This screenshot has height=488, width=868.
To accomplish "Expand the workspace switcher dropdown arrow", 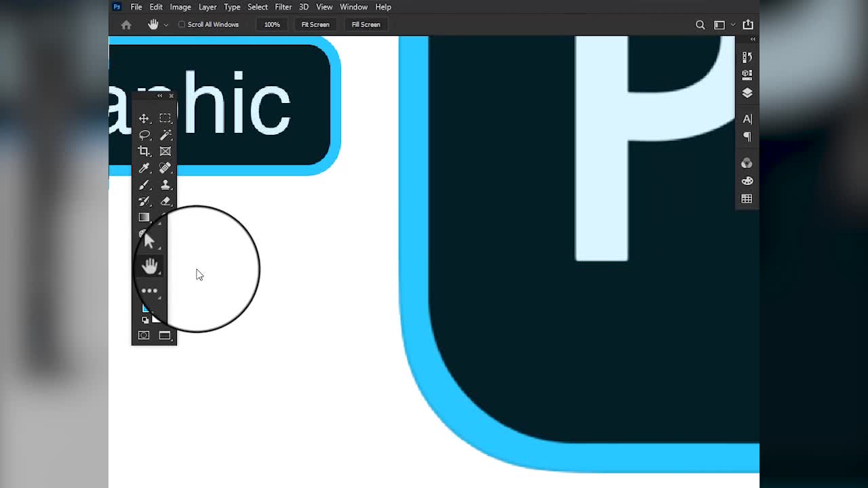I will pos(733,25).
